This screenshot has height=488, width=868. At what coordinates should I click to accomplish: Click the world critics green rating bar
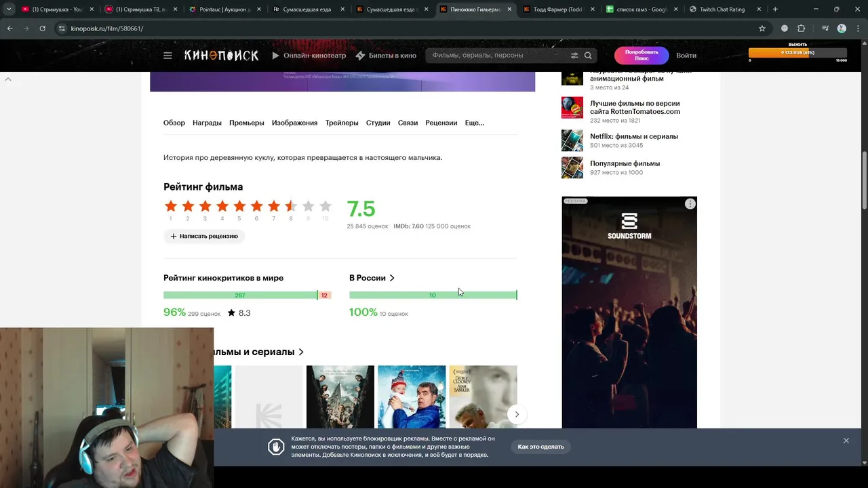coord(240,295)
